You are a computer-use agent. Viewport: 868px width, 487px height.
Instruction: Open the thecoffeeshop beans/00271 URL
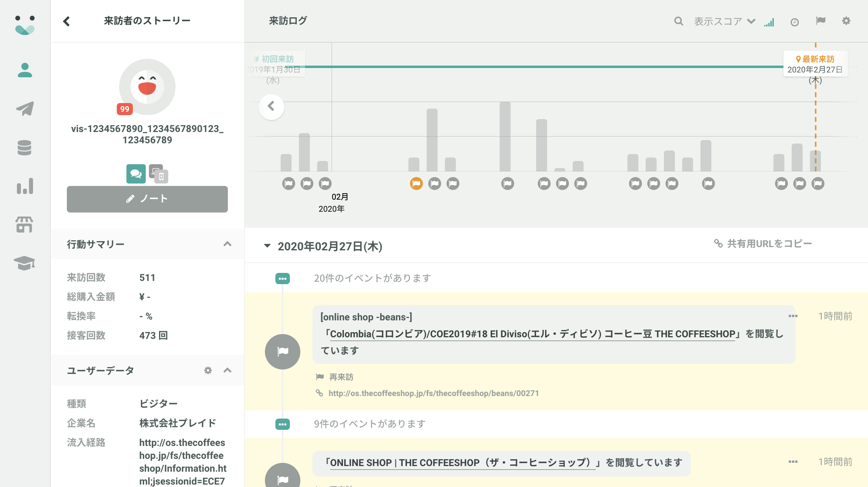[434, 393]
